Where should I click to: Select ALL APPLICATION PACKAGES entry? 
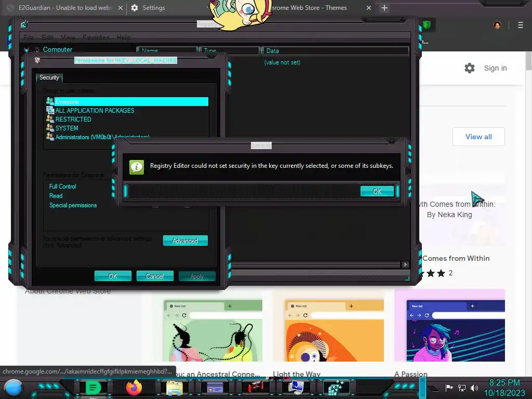click(x=95, y=111)
